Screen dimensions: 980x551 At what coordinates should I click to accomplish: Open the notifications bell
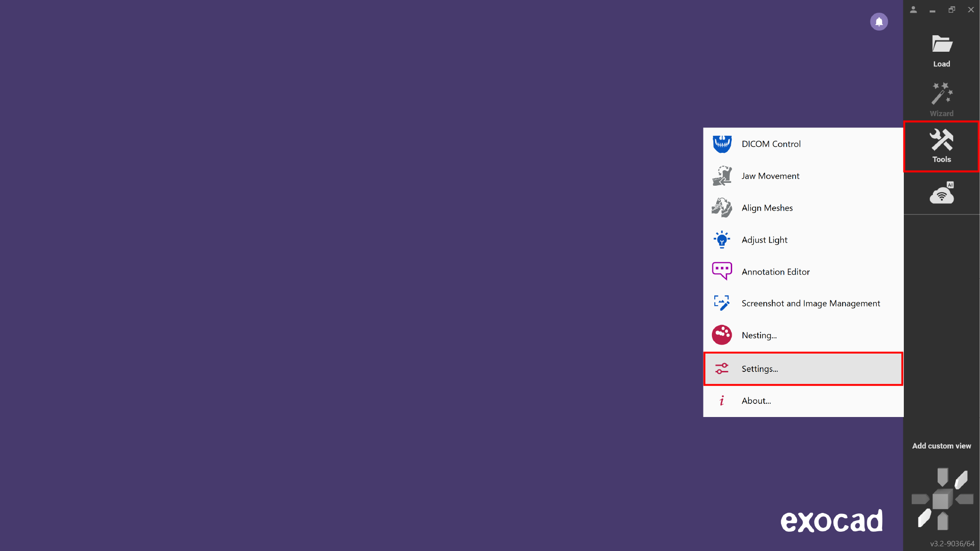point(879,22)
